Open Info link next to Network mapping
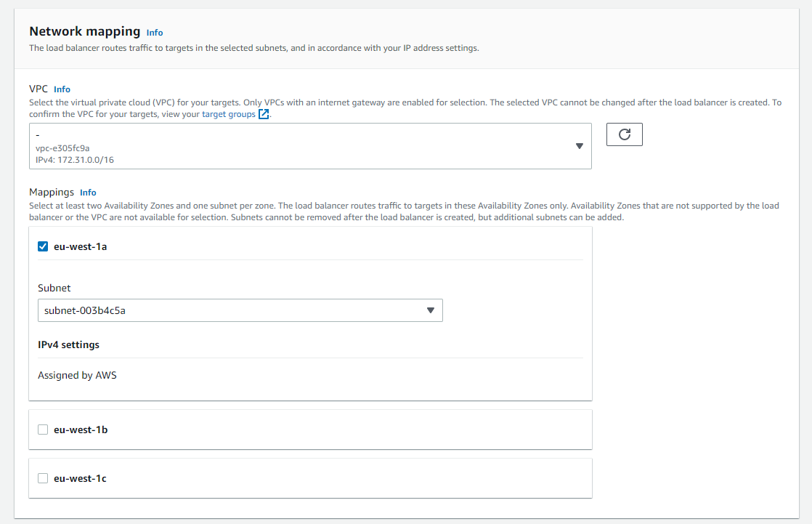The width and height of the screenshot is (812, 524). 155,33
